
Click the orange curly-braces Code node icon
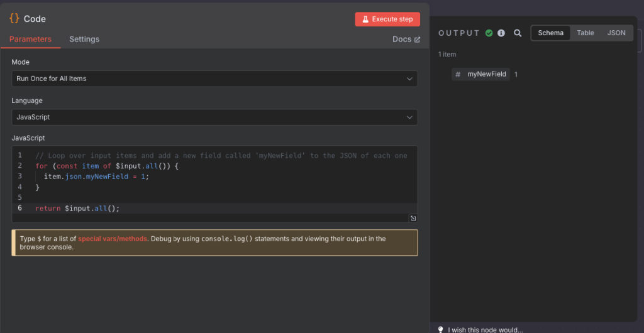tap(14, 19)
